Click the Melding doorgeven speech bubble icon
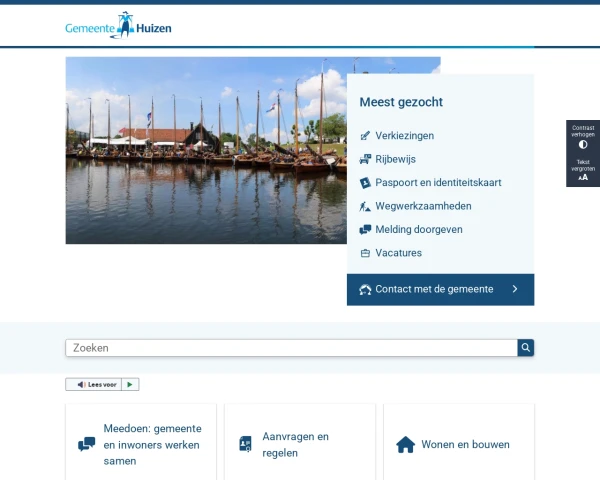 pos(365,230)
